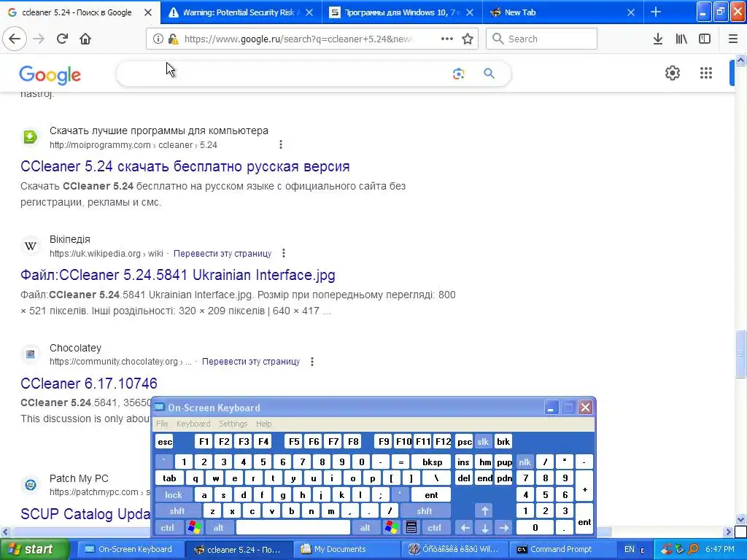The height and width of the screenshot is (560, 747).
Task: Open File menu in On-Screen Keyboard
Action: click(x=162, y=424)
